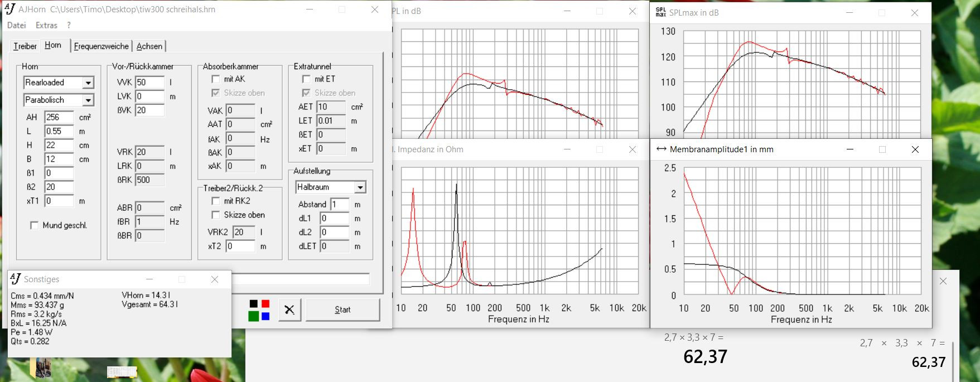Close the SPLmax in dB window
The height and width of the screenshot is (382, 980).
click(x=915, y=12)
